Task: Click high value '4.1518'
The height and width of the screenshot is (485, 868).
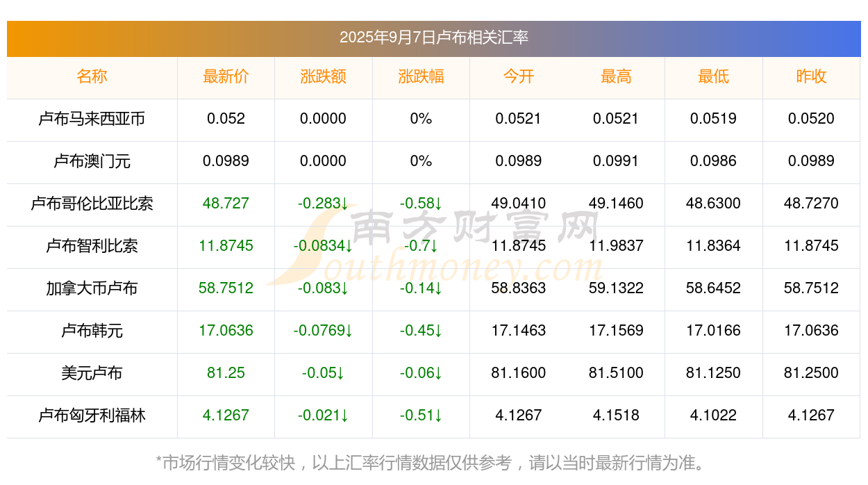Action: (616, 416)
